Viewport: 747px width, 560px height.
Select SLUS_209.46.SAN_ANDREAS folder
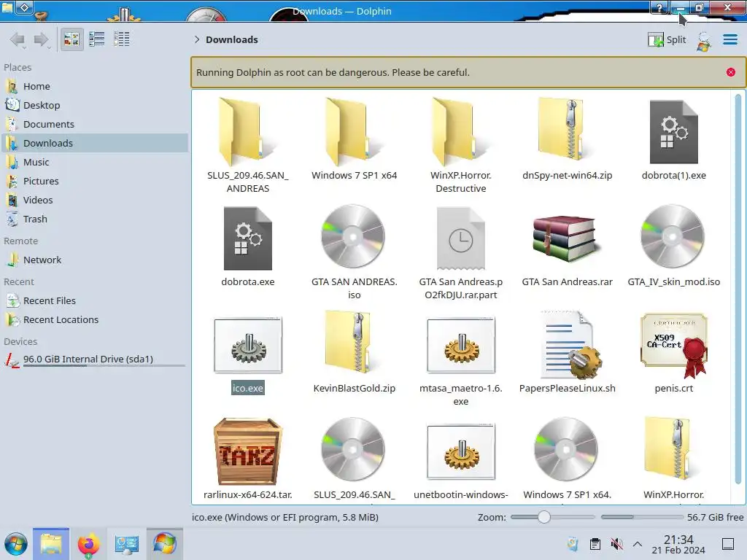(x=248, y=145)
